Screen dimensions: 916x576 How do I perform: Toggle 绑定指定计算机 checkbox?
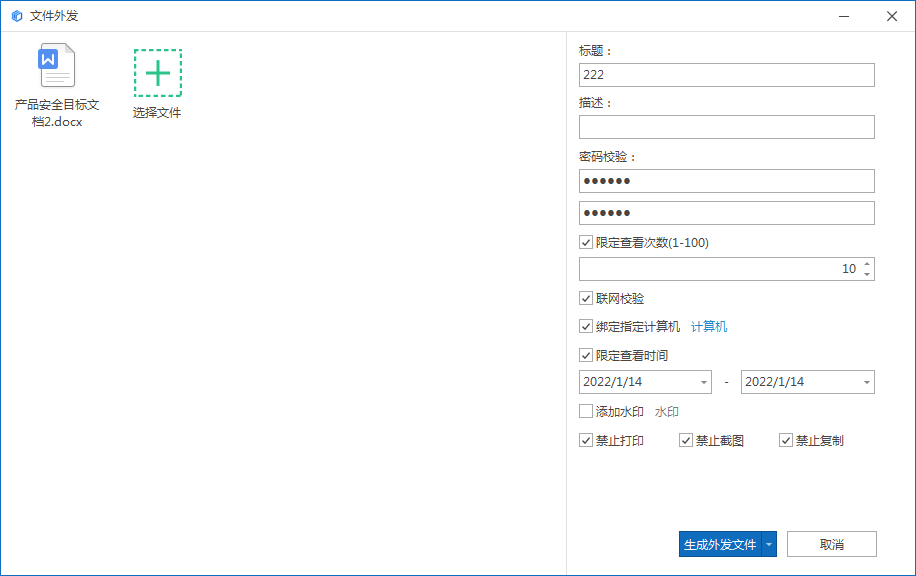click(x=586, y=326)
